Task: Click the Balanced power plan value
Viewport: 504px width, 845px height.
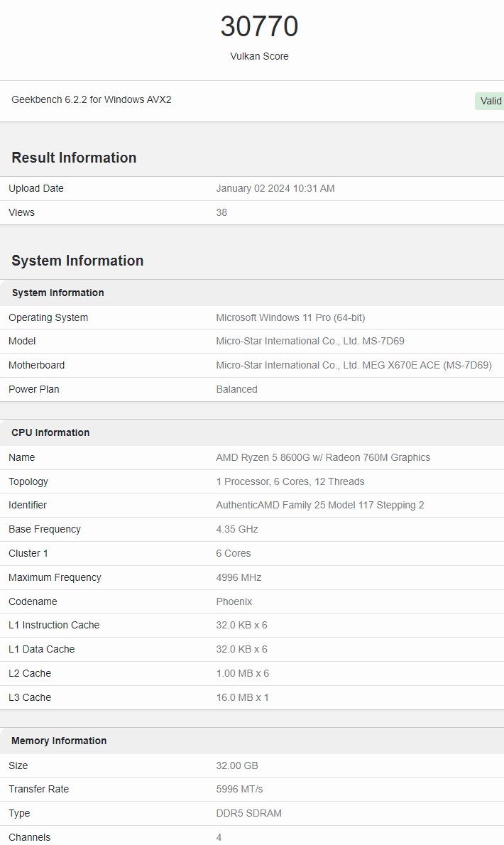Action: [x=236, y=389]
